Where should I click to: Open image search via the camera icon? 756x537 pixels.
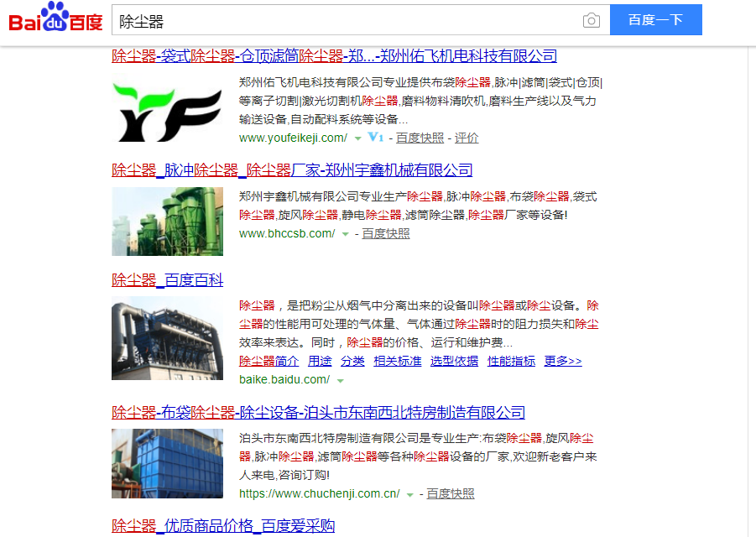tap(592, 20)
